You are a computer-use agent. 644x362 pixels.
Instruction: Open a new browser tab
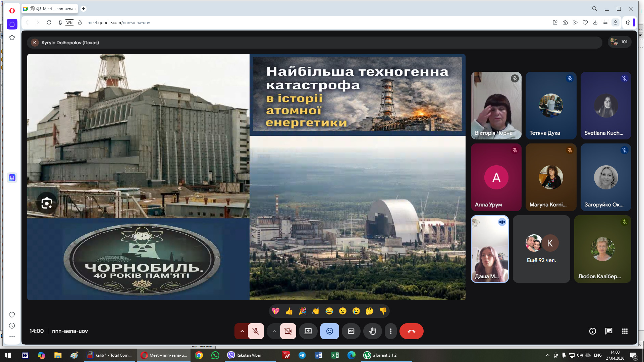(x=84, y=9)
